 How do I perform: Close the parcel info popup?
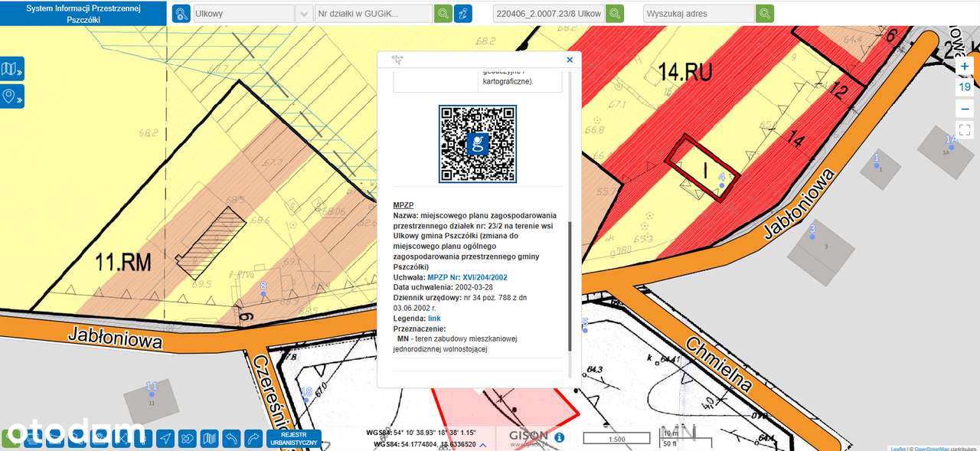tap(570, 59)
